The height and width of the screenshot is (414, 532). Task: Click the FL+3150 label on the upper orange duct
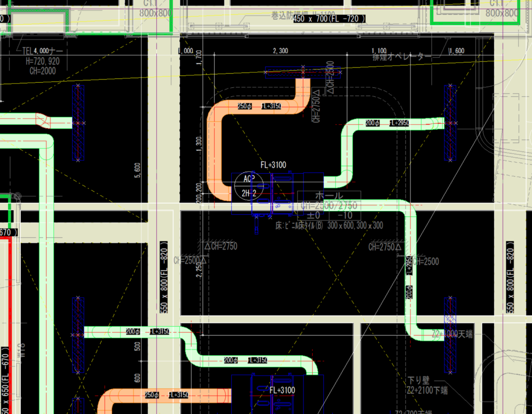(x=271, y=106)
